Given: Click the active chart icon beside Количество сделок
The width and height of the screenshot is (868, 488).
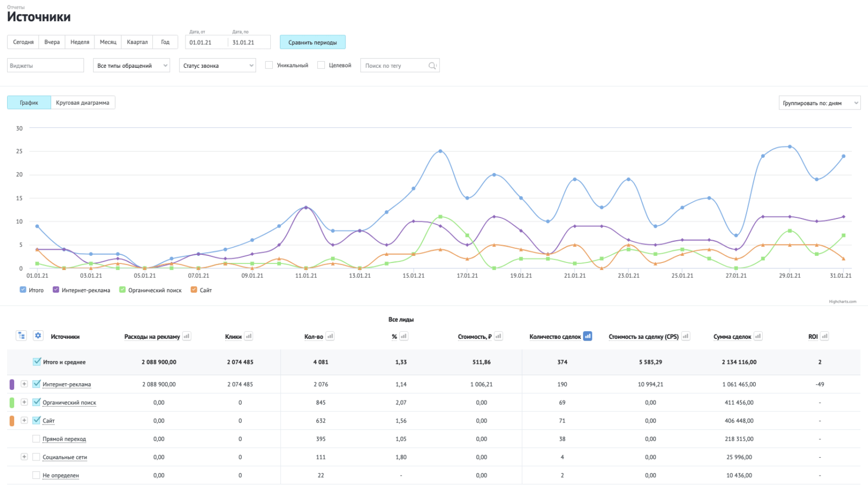Looking at the screenshot, I should [x=588, y=336].
